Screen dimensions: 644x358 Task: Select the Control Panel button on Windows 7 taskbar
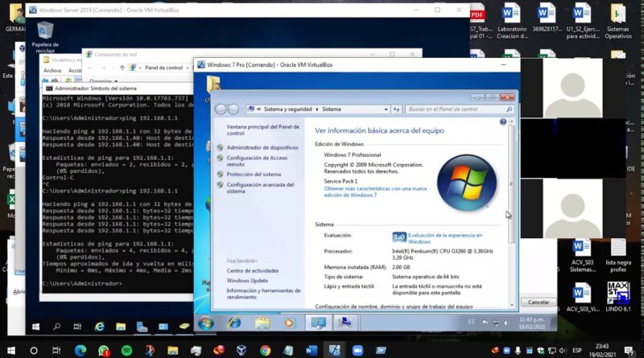[x=318, y=323]
